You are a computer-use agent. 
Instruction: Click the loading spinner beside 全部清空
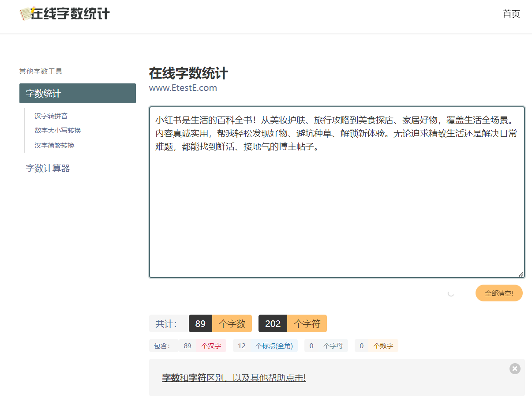coord(451,293)
